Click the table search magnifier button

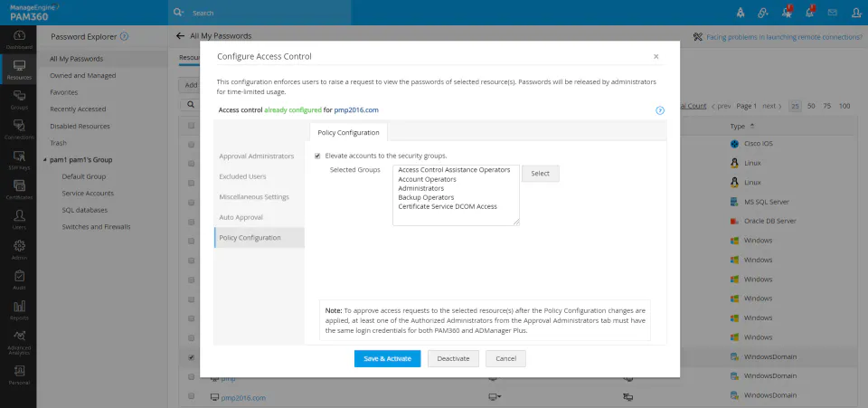191,104
